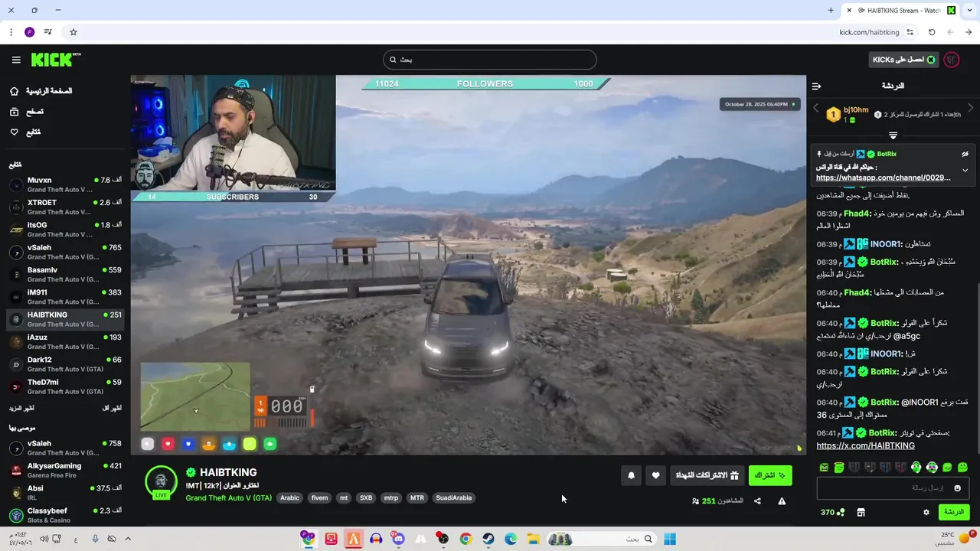Screen dimensions: 980x551
Task: Open Dark12 channel in sidebar
Action: [x=65, y=364]
